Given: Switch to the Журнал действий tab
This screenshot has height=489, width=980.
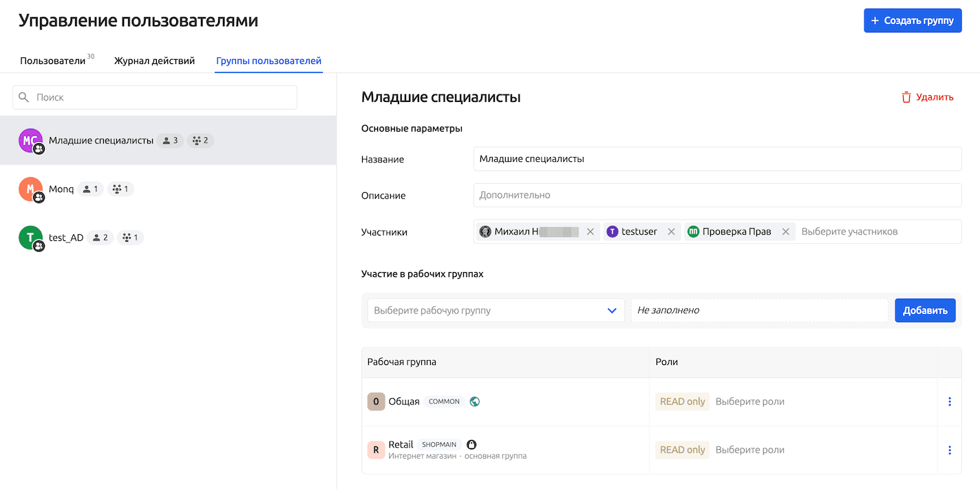Looking at the screenshot, I should pyautogui.click(x=155, y=61).
